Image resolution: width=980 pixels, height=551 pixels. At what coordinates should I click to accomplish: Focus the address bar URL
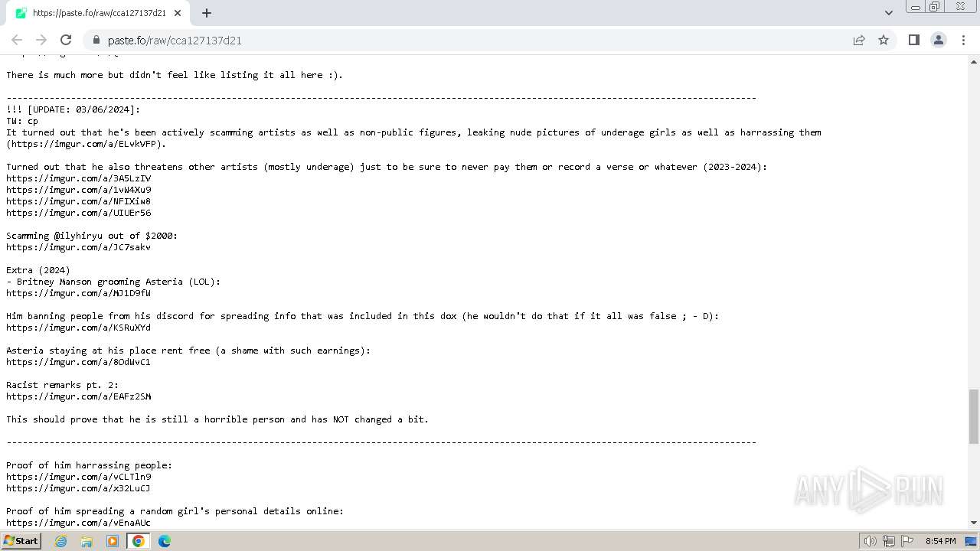(x=175, y=41)
